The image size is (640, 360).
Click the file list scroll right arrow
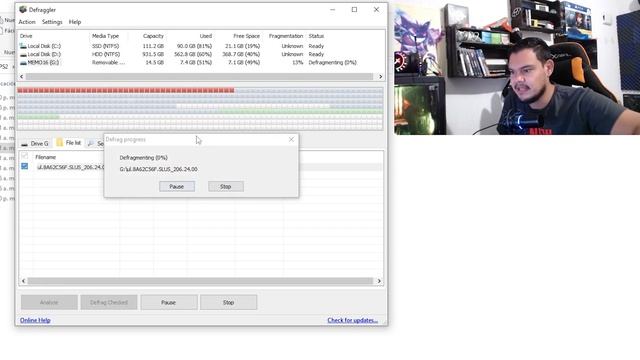[379, 281]
